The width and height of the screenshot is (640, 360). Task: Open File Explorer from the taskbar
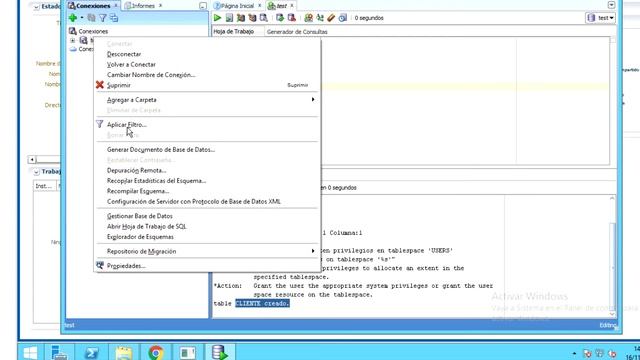click(124, 352)
